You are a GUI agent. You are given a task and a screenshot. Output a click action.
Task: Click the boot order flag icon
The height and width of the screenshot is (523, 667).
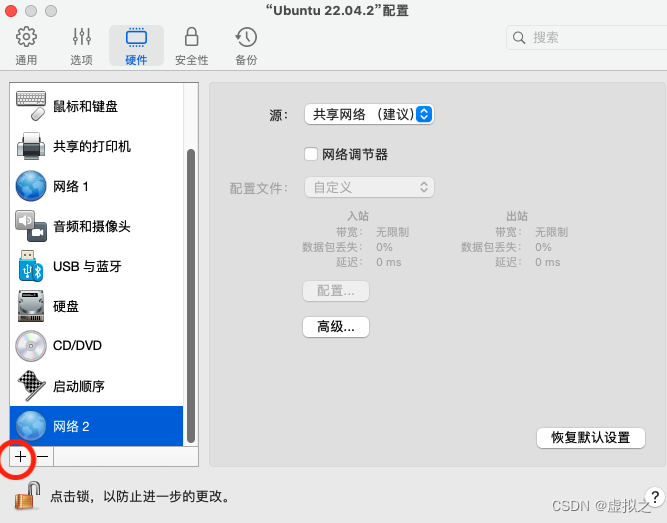pyautogui.click(x=31, y=386)
